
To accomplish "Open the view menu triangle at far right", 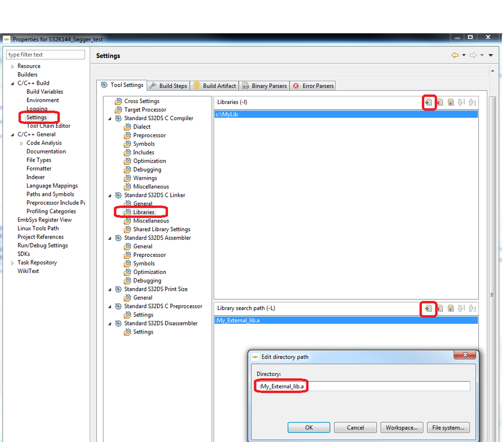I will click(491, 56).
